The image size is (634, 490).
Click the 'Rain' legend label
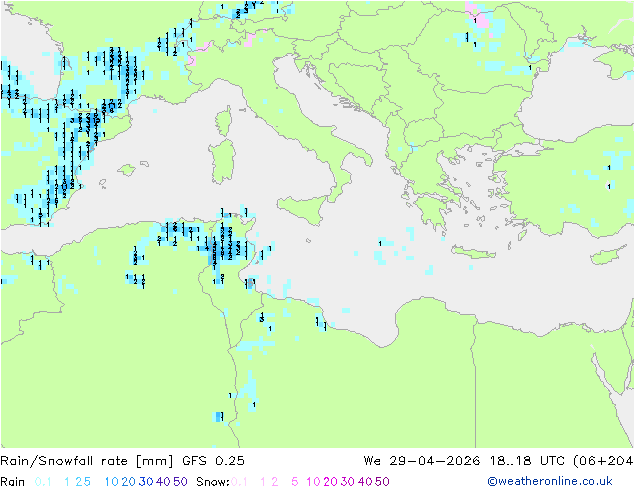(x=13, y=482)
